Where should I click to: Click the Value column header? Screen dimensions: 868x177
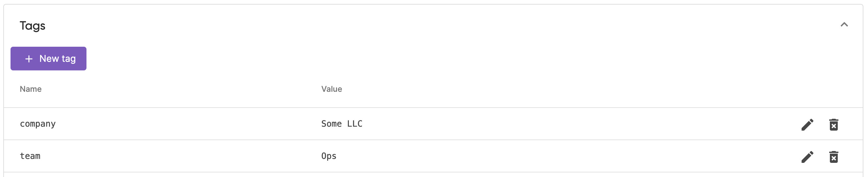coord(331,89)
